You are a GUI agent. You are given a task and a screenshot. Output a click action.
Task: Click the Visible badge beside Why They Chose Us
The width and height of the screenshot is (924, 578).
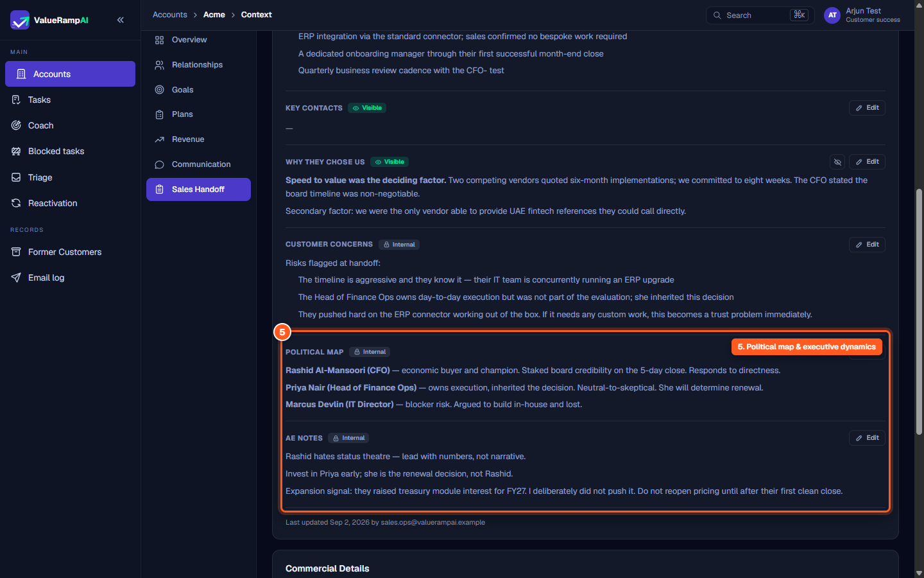coord(389,162)
